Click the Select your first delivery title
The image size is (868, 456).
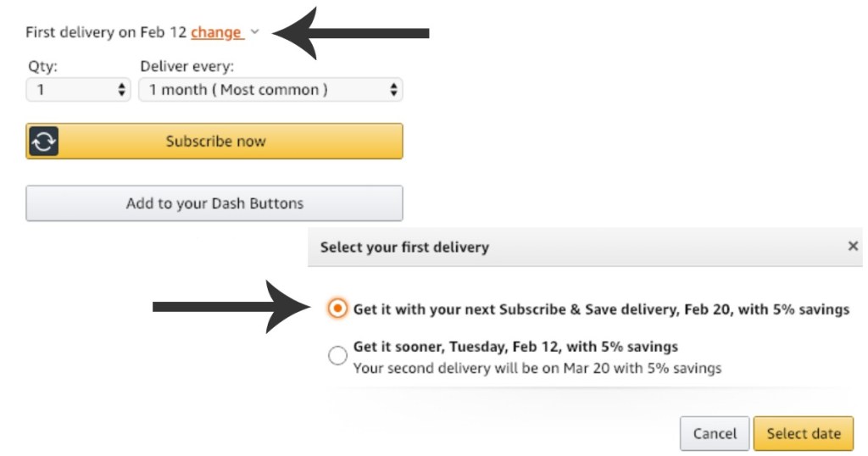(404, 247)
